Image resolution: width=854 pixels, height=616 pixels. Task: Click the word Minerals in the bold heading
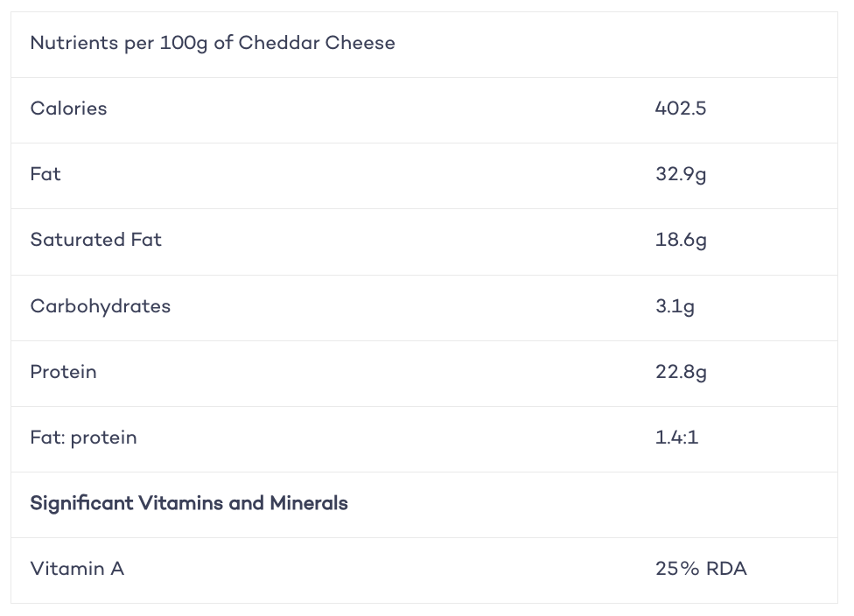click(x=309, y=503)
